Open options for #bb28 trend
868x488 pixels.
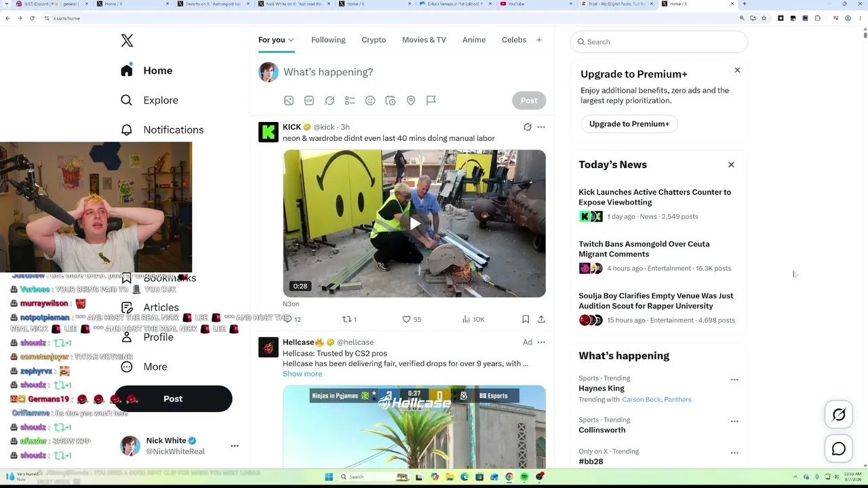pos(734,453)
